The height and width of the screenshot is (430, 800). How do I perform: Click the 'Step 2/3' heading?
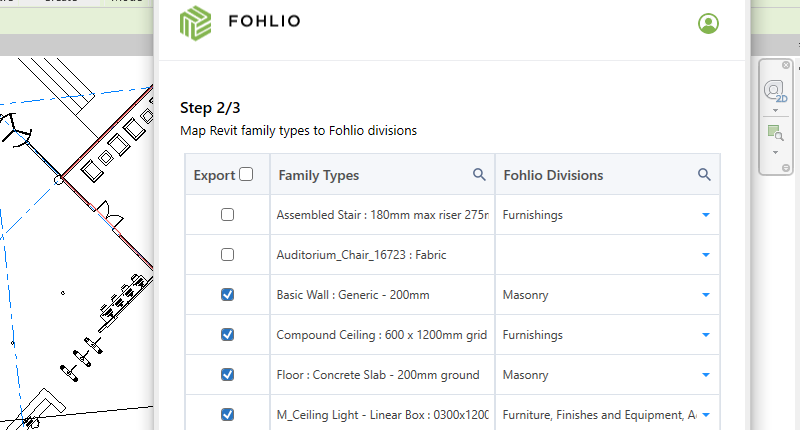(x=210, y=108)
